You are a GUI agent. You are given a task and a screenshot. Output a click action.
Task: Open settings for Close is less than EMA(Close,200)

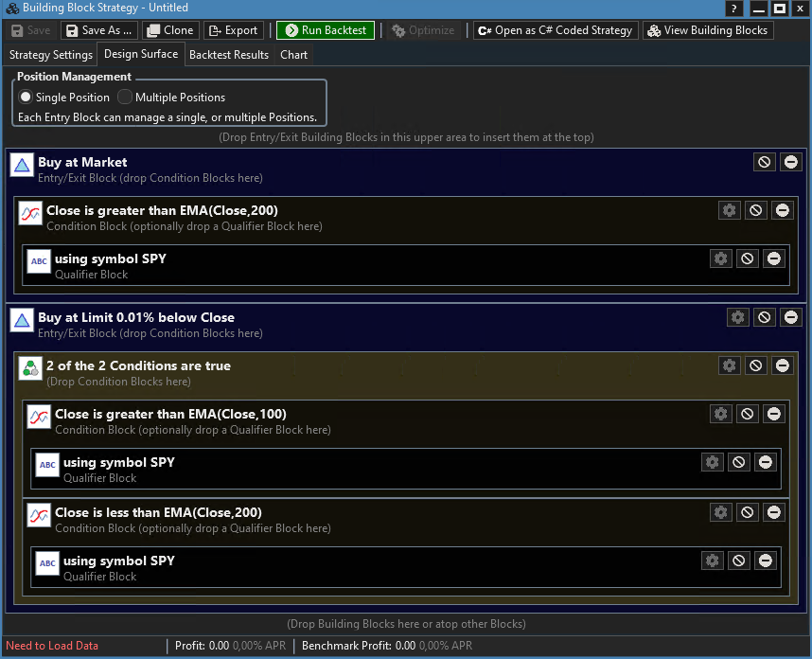721,512
